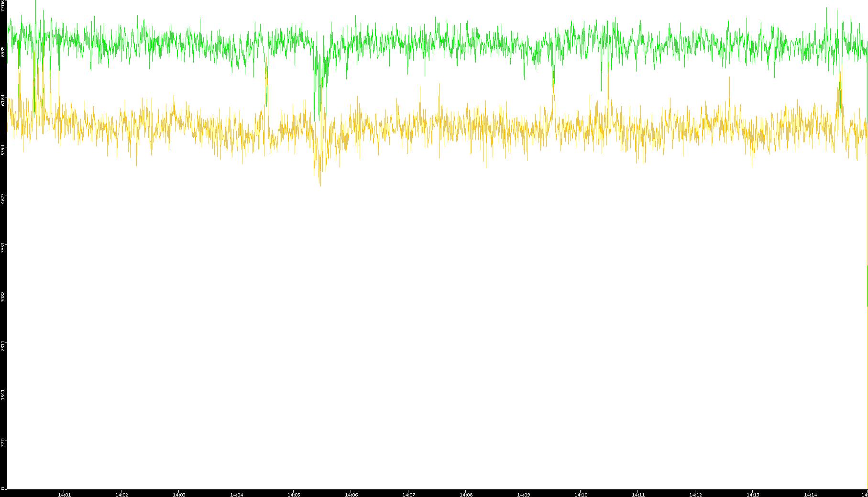Click the 14:01 time label
Image resolution: width=868 pixels, height=497 pixels.
click(64, 495)
